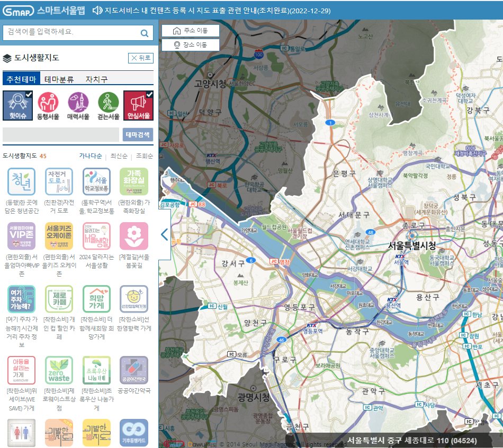Open the 선한영향력 가게 icon
Viewport: 503px width, 448px height.
point(134,299)
